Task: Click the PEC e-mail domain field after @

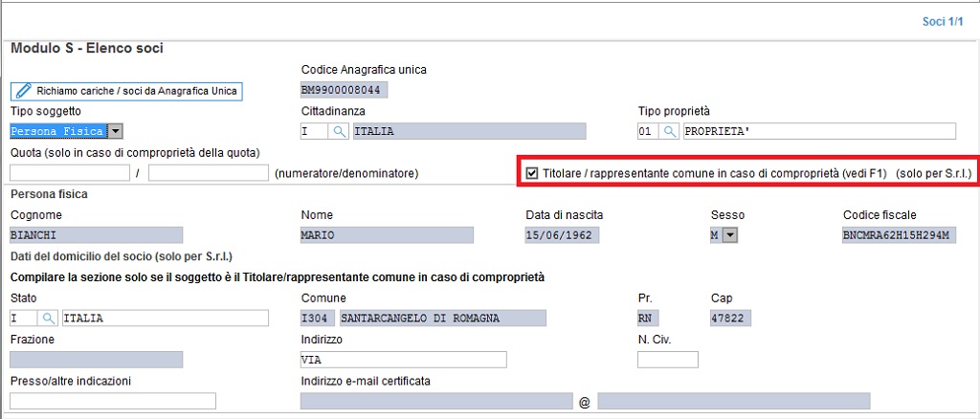Action: click(x=734, y=401)
